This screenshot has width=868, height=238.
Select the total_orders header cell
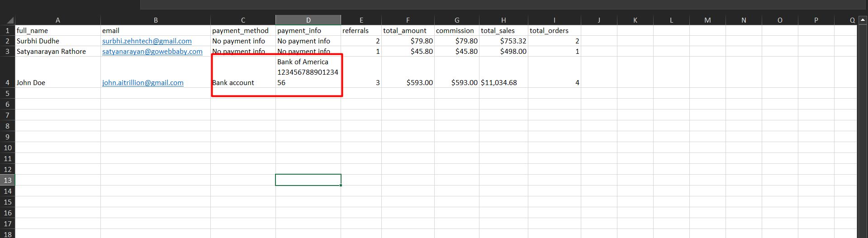554,31
